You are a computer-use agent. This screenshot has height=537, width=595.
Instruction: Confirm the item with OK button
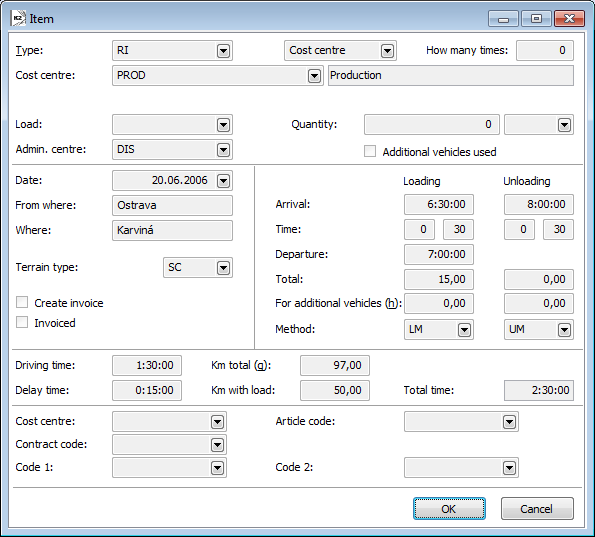tap(449, 509)
